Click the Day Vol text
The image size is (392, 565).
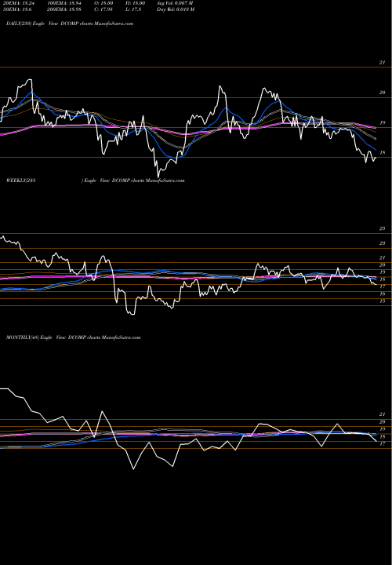(176, 9)
